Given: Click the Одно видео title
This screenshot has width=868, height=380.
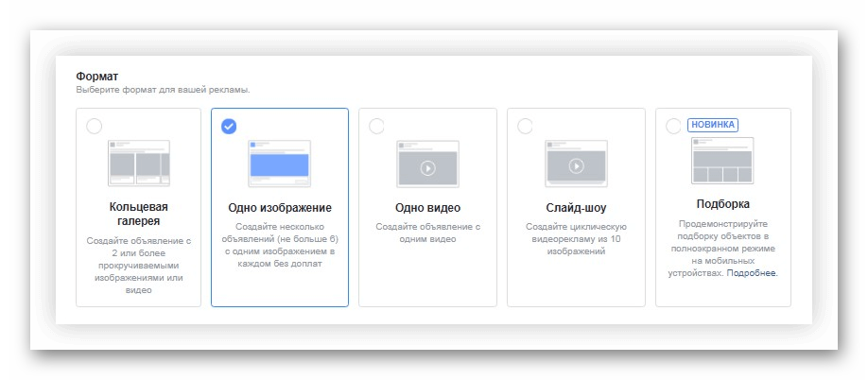Looking at the screenshot, I should pos(427,208).
